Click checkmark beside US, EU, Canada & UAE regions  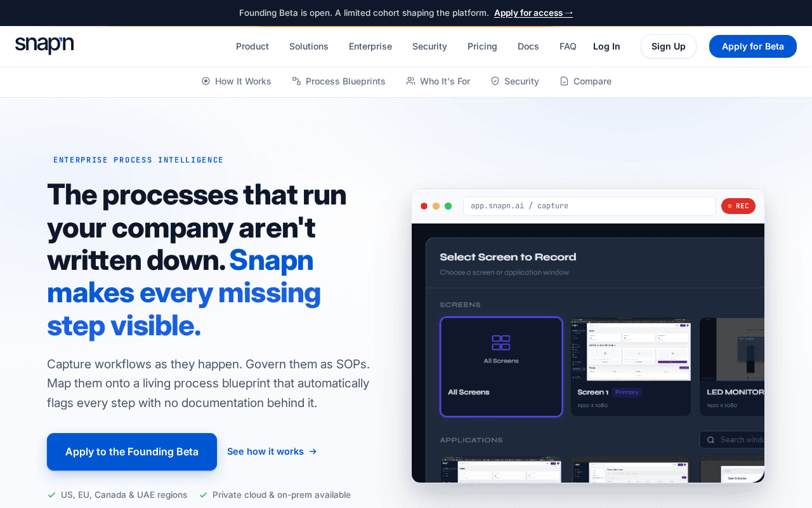(51, 495)
